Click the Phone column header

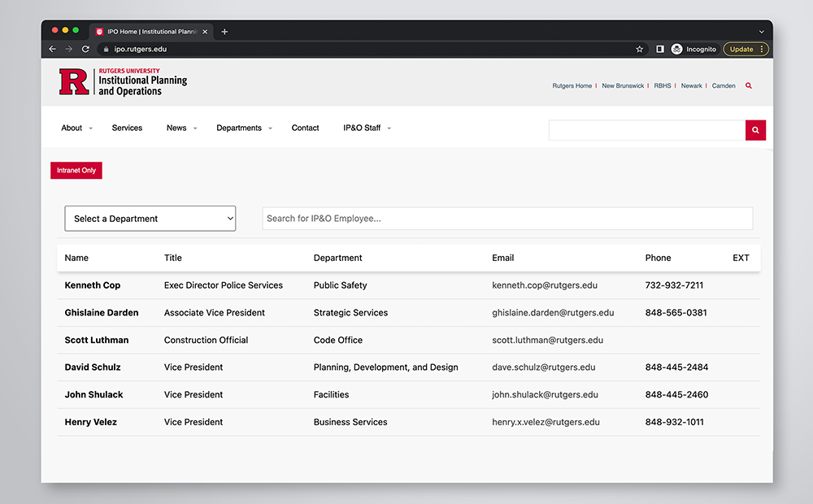point(658,259)
